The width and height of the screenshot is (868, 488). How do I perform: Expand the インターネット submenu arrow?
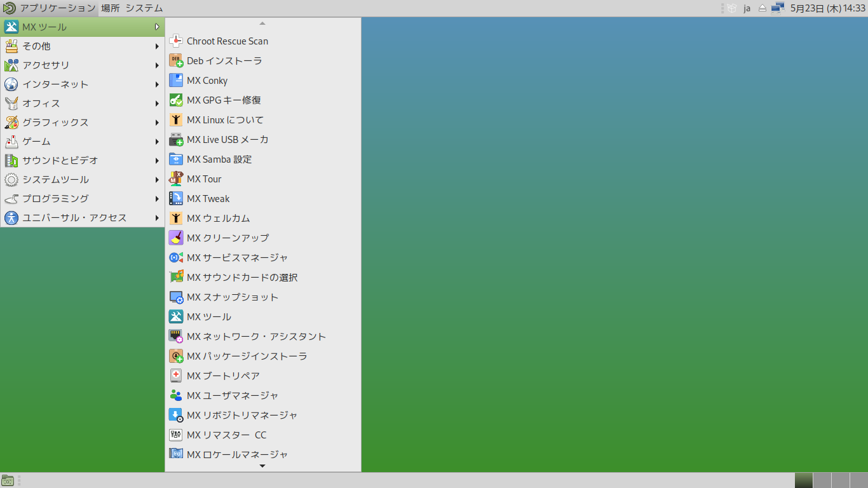(x=157, y=85)
